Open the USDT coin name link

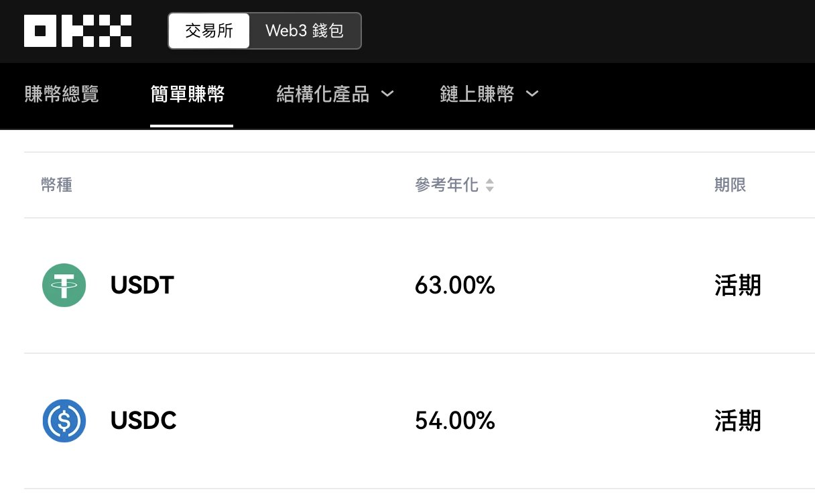pyautogui.click(x=142, y=286)
